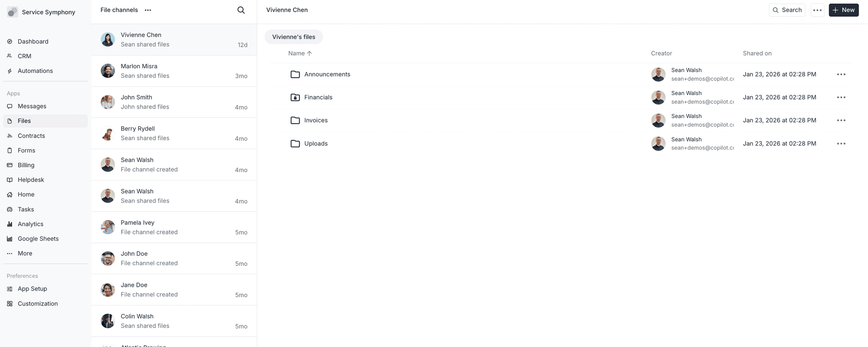The image size is (868, 347).
Task: Open the Contracts app
Action: tap(31, 135)
